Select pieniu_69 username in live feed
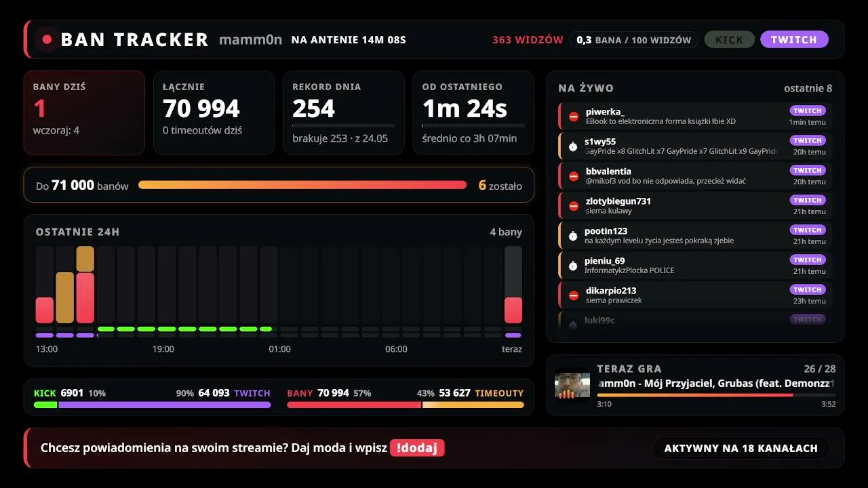Screen dimensions: 868x488 tap(605, 261)
